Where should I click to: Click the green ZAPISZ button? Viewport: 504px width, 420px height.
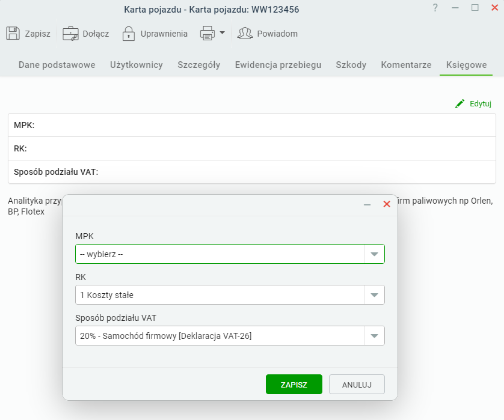(293, 385)
